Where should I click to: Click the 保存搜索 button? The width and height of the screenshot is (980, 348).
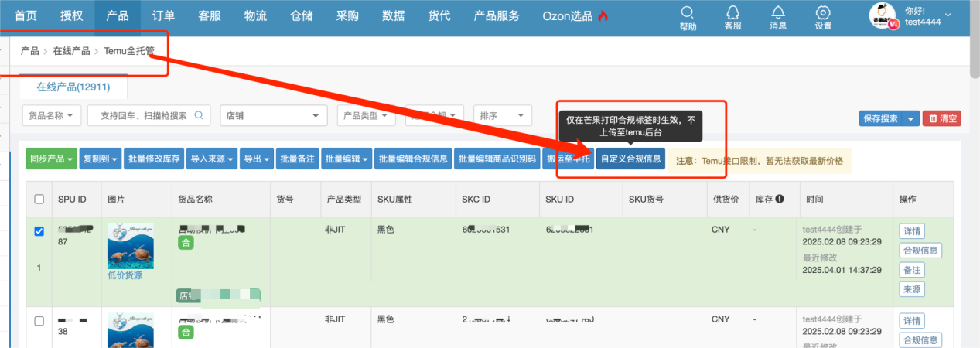881,118
